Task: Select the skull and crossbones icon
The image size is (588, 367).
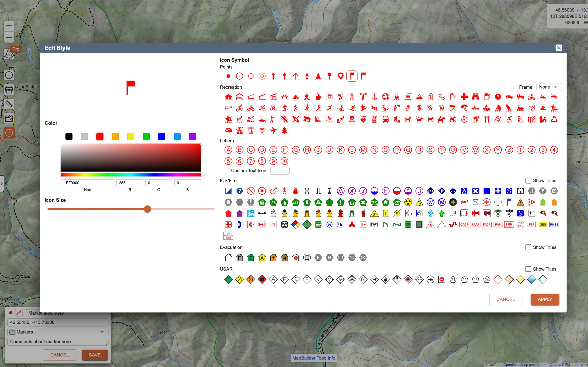Action: (x=352, y=119)
